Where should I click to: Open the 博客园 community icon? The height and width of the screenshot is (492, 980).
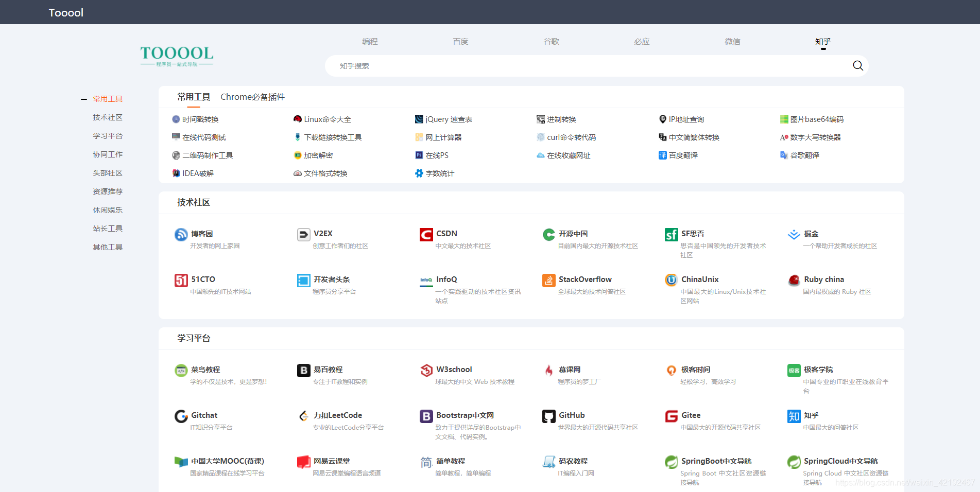coord(181,235)
